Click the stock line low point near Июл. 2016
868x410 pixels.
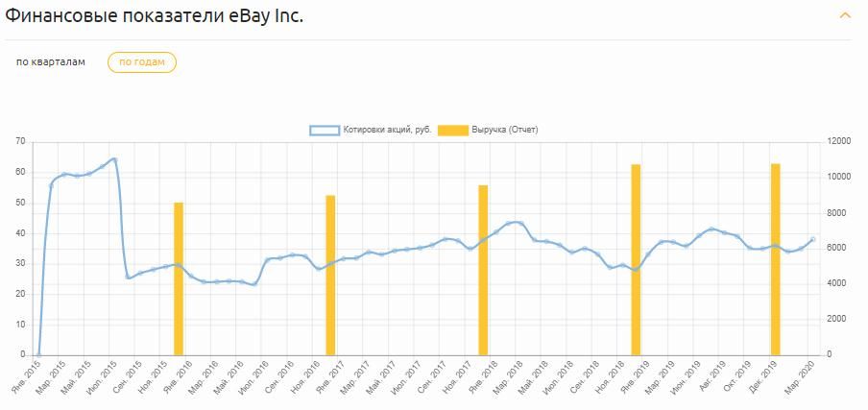pos(253,284)
